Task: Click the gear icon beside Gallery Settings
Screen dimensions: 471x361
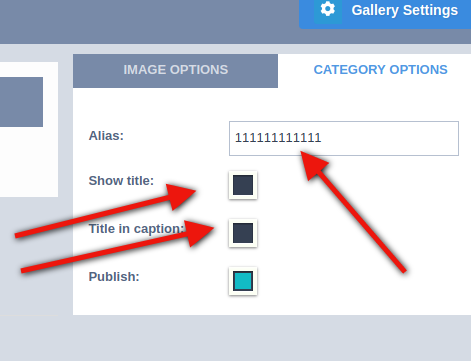Action: (x=328, y=10)
